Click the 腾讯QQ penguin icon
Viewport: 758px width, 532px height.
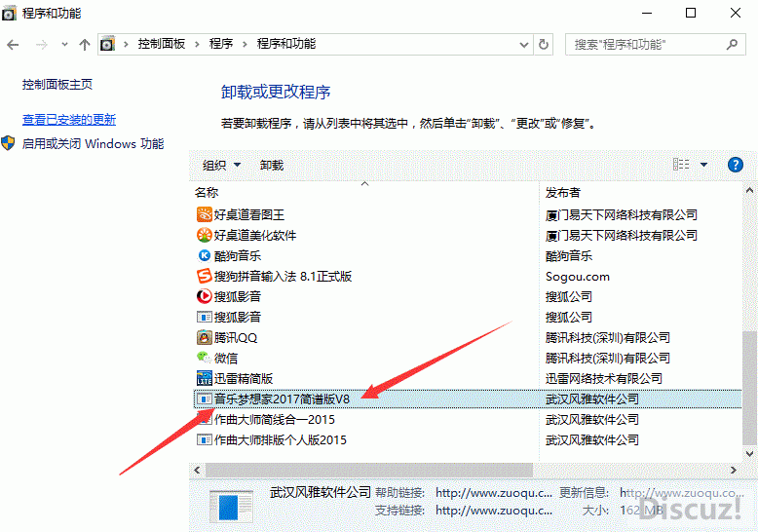tap(204, 337)
